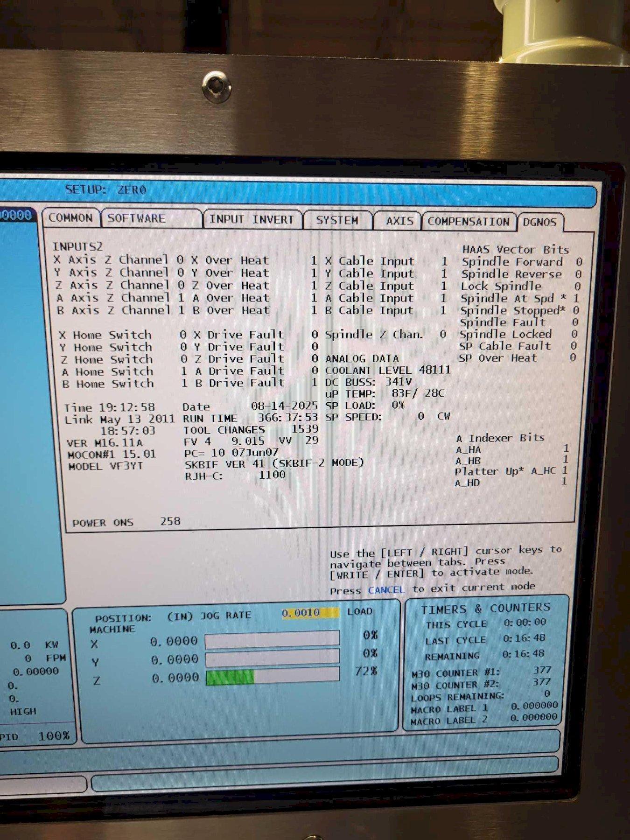Screen dimensions: 630x840
Task: Open the SOFTWARE tab
Action: pos(136,218)
